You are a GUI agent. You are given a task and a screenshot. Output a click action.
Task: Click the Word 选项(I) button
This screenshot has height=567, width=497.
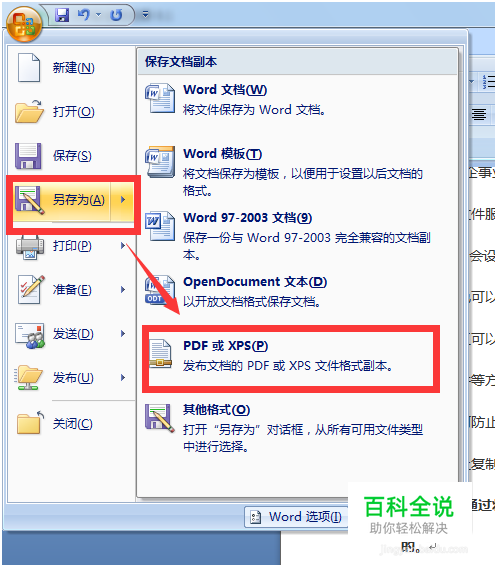point(296,517)
